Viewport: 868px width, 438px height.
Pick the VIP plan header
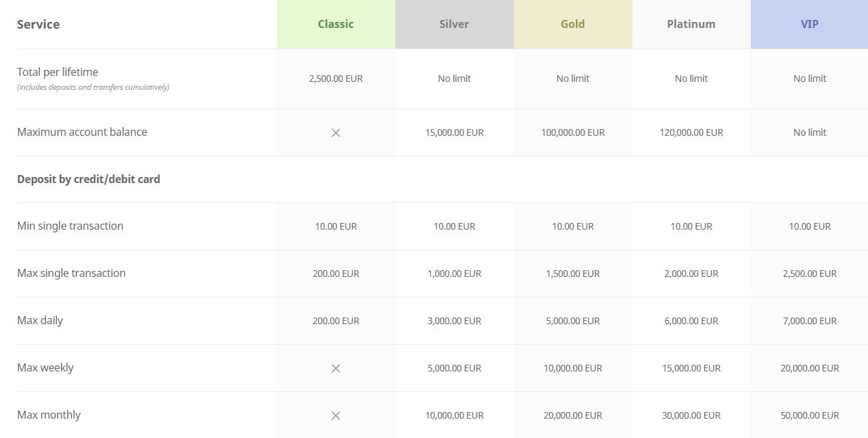click(809, 24)
